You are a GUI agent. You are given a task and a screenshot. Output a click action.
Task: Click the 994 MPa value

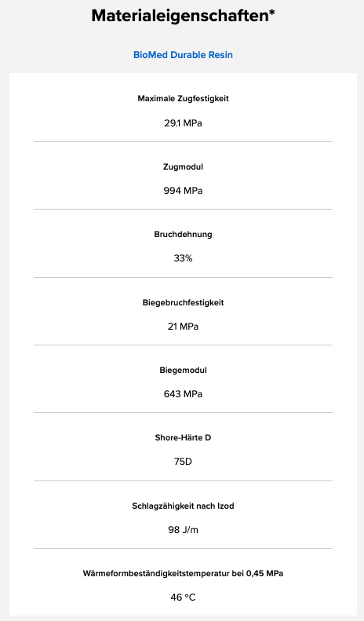183,191
